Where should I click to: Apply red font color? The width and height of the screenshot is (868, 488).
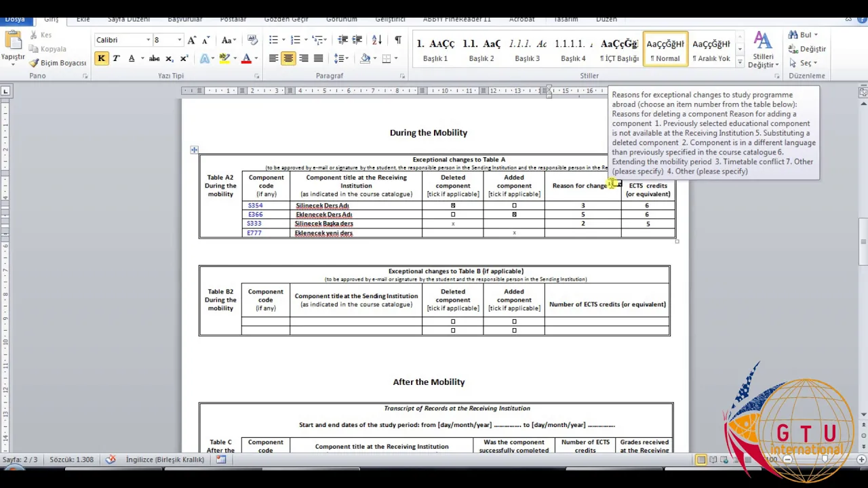coord(246,59)
